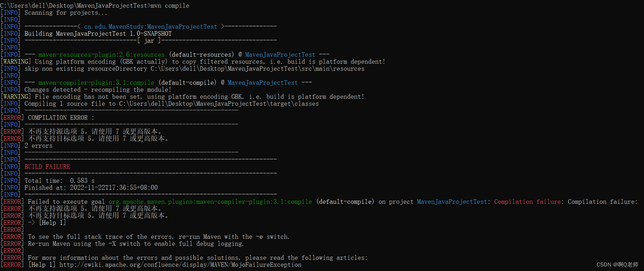644x271 pixels.
Task: Click the '[ jar ]' packaging text
Action: click(149, 41)
